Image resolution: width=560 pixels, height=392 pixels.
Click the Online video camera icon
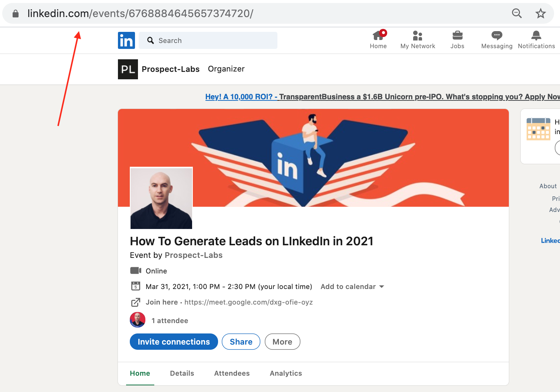click(x=136, y=270)
